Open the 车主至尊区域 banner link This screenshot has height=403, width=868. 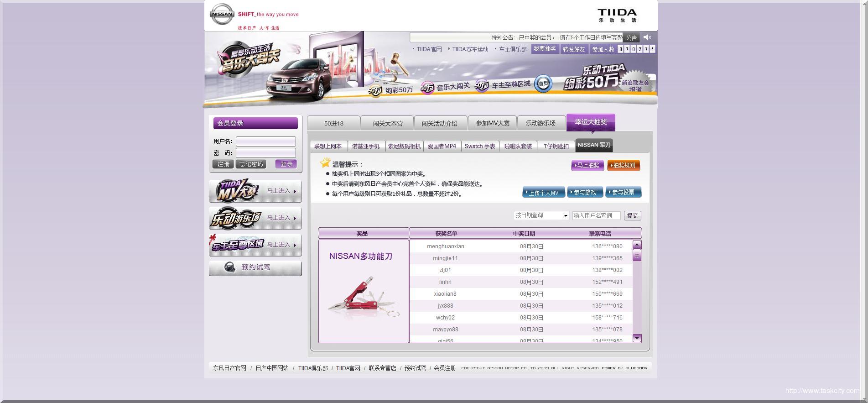click(503, 85)
